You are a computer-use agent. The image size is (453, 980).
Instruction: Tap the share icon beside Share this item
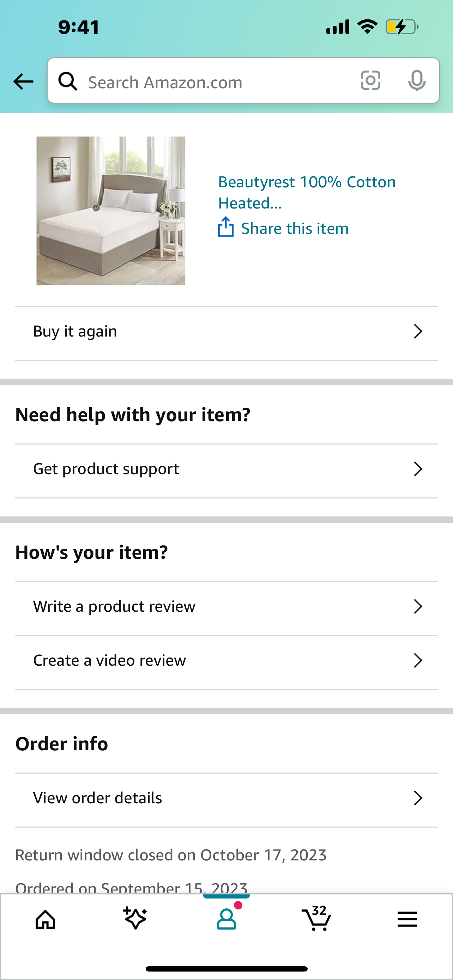click(x=225, y=227)
